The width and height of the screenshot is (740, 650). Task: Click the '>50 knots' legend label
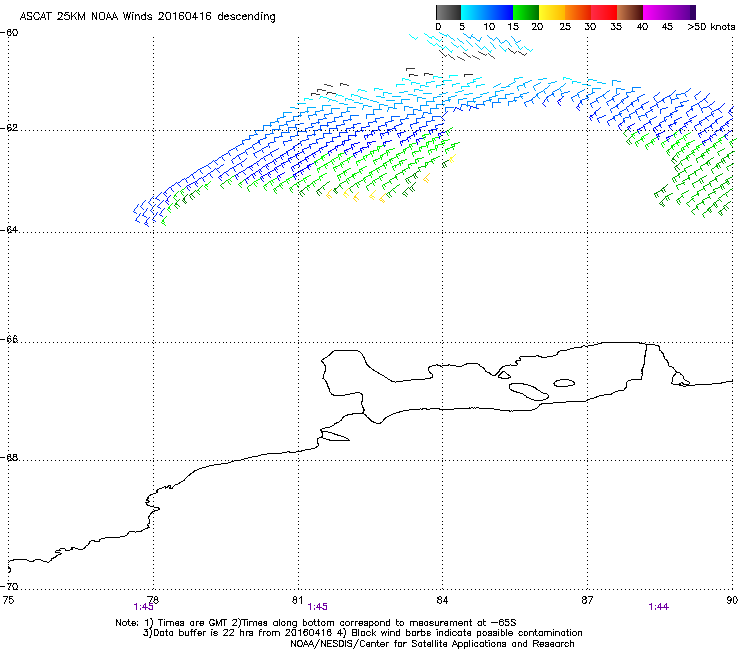(711, 27)
